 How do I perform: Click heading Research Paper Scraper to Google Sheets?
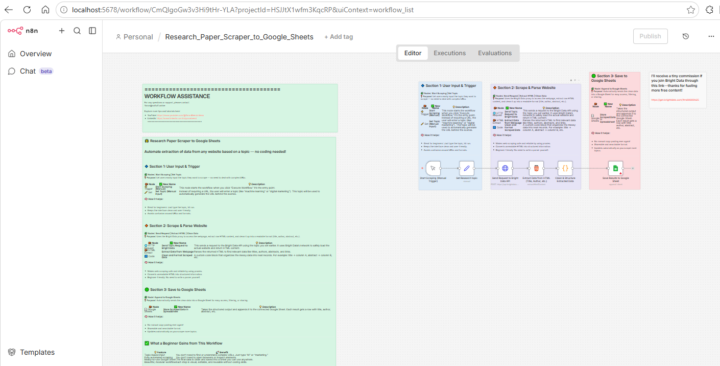point(182,141)
